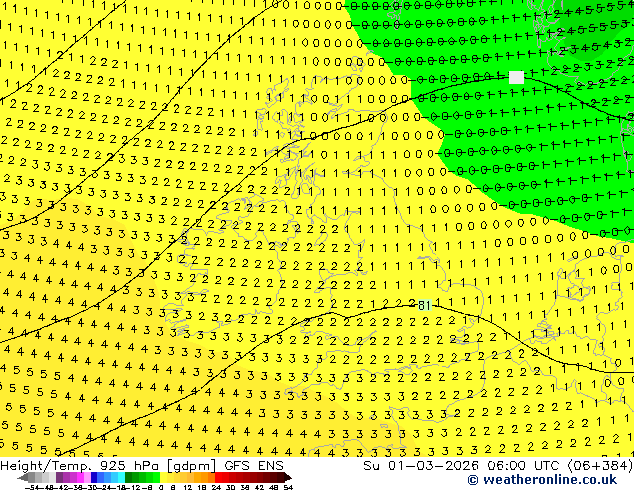The image size is (634, 490).
Task: Click the yellow swatch in the legend
Action: (163, 477)
